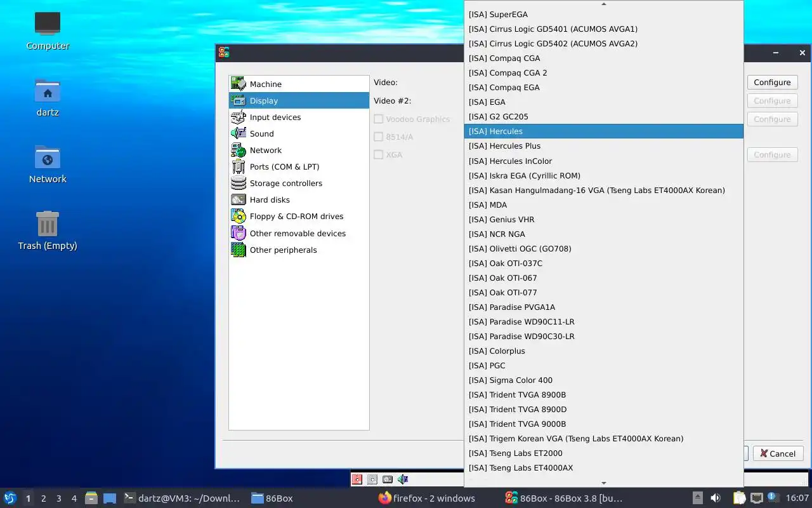812x508 pixels.
Task: Go to Network settings category
Action: [x=299, y=150]
